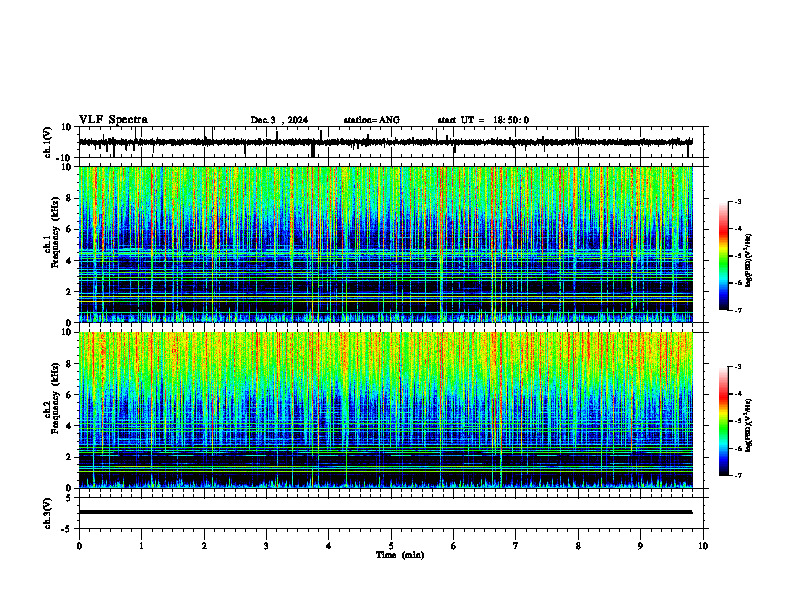Click the "ch.1(V)" waveform axis label
The width and height of the screenshot is (792, 612).
(48, 142)
